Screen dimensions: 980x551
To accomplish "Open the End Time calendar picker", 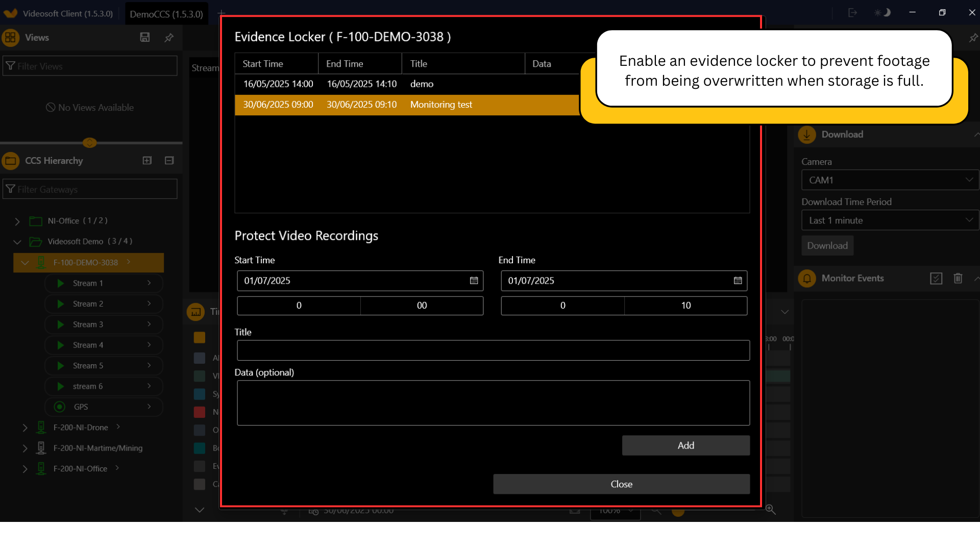I will click(x=738, y=281).
